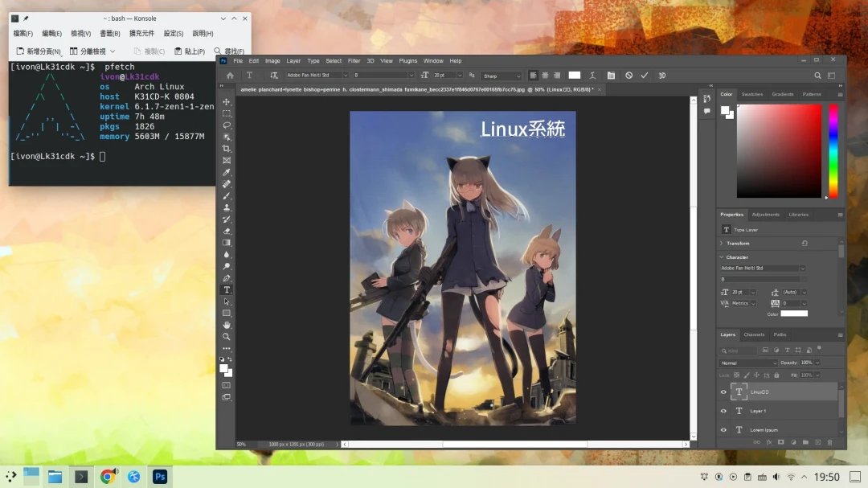Select the Hand tool

[227, 325]
